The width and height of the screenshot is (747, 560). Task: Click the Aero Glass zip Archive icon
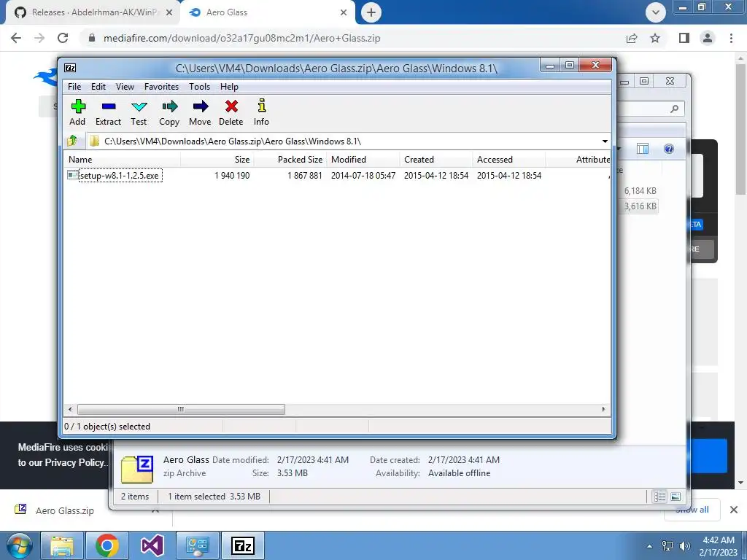tap(136, 470)
